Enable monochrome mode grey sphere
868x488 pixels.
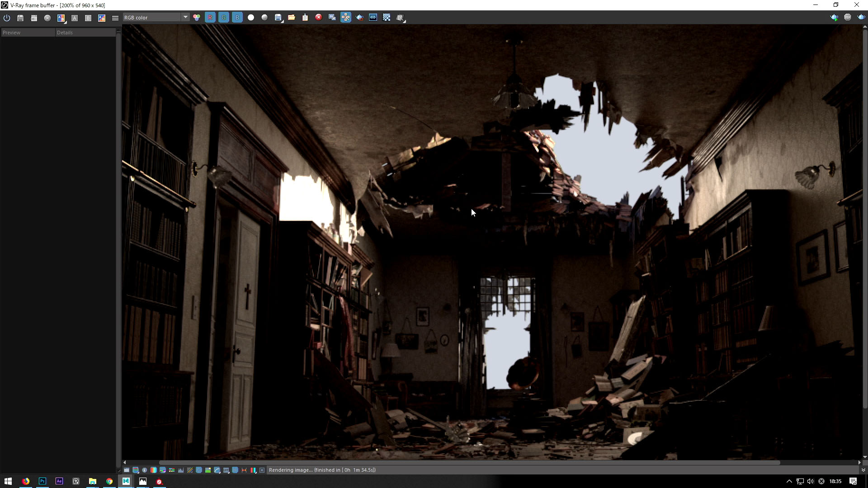tap(264, 18)
